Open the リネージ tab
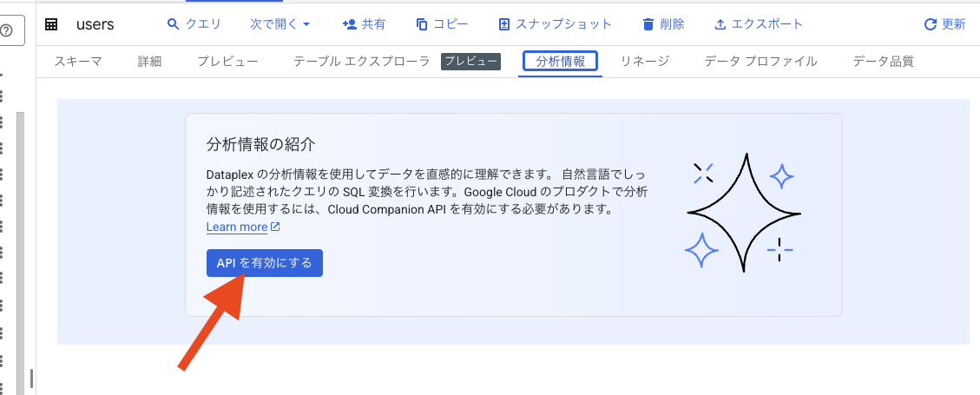This screenshot has height=395, width=980. pos(645,62)
